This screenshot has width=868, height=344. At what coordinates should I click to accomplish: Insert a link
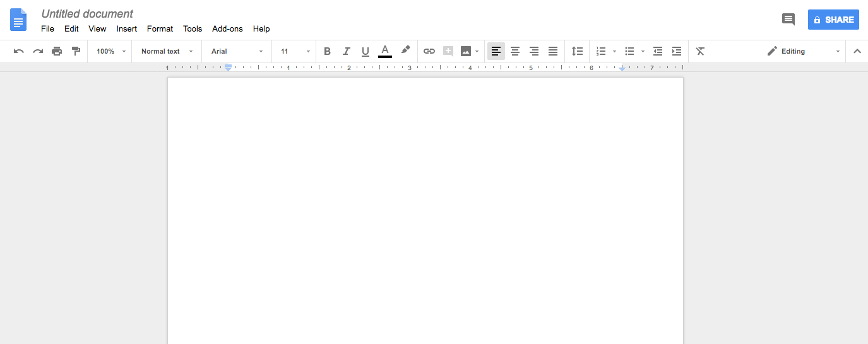pos(429,51)
